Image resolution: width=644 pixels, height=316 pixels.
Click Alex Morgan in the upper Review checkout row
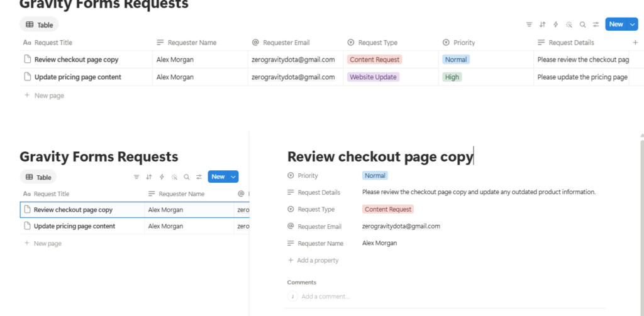pyautogui.click(x=175, y=60)
